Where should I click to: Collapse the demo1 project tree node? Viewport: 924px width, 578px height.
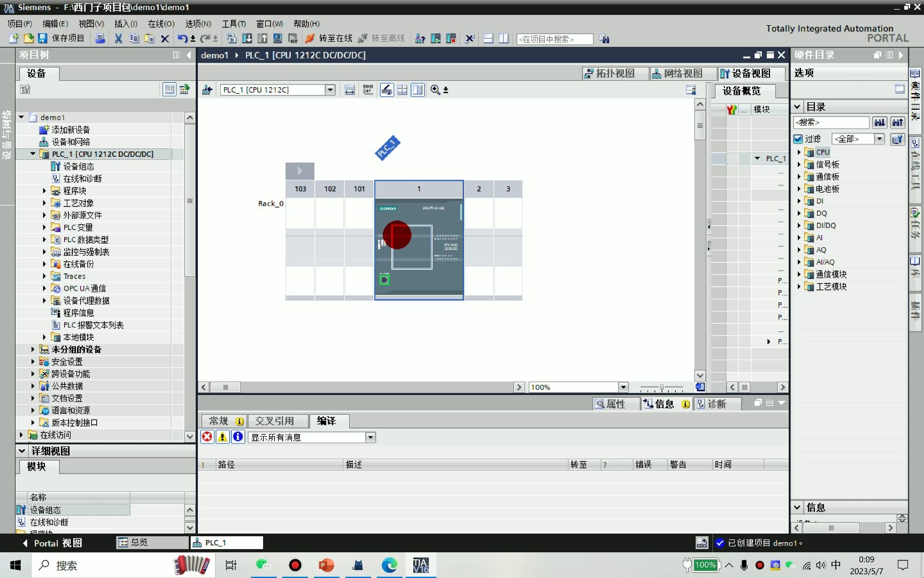pos(21,117)
